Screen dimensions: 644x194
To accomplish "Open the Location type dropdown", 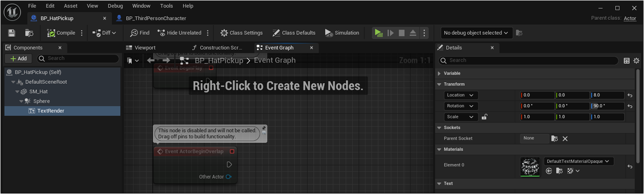I will 461,95.
